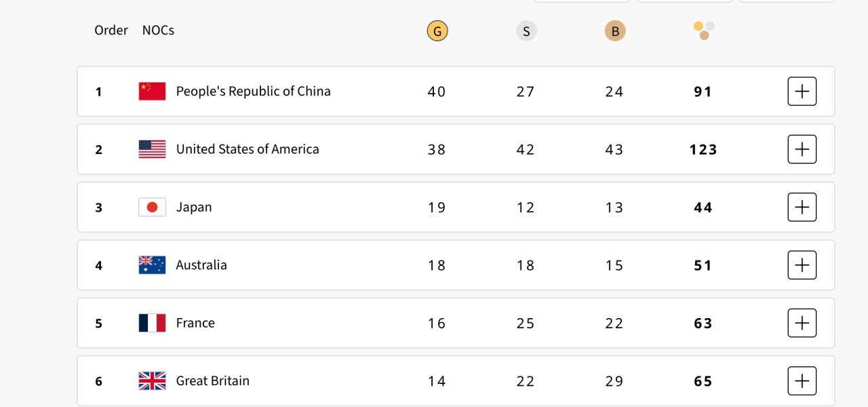Open the Japan country name link
Image resolution: width=868 pixels, height=407 pixels.
(194, 208)
